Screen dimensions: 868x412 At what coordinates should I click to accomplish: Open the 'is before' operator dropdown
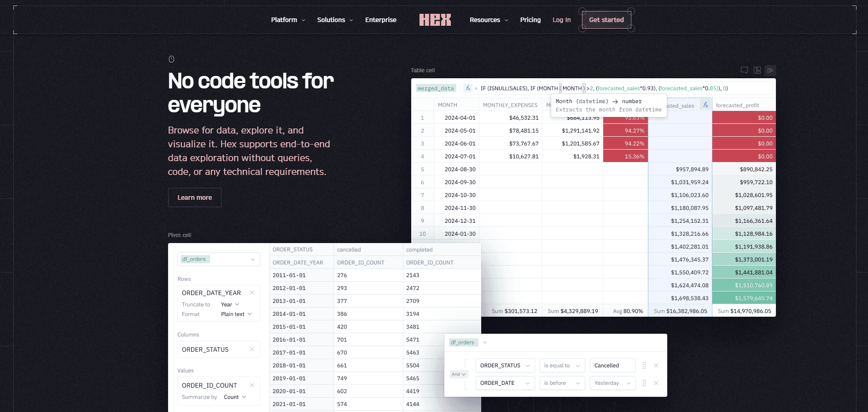(562, 383)
